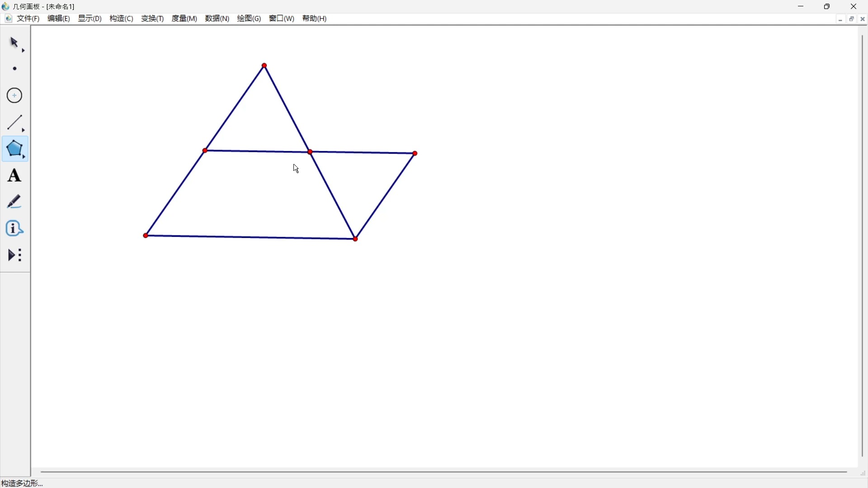The image size is (868, 488).
Task: Open the 绘图(G) menu
Action: tap(250, 19)
